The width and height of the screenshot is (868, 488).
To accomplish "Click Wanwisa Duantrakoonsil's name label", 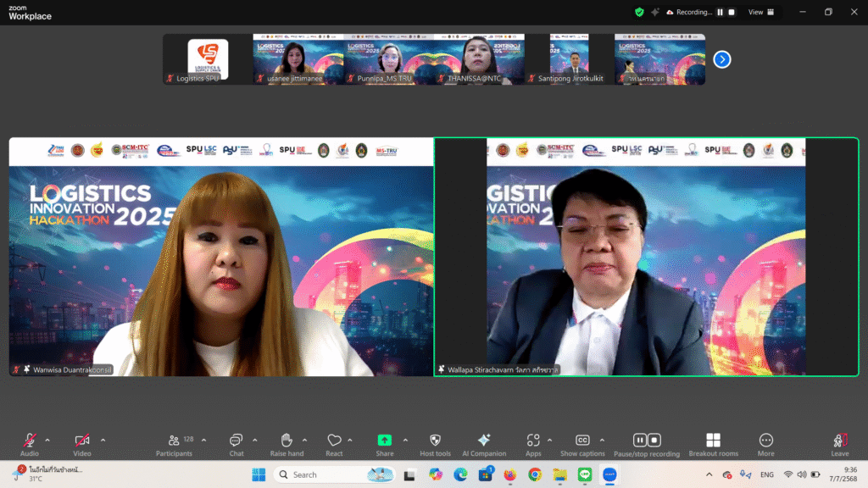I will click(x=72, y=369).
